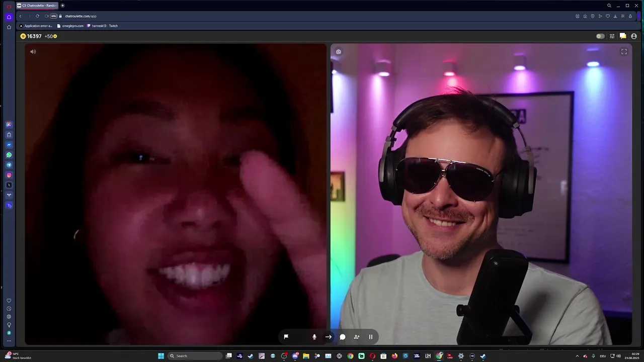The width and height of the screenshot is (644, 362).
Task: Toggle the Opera VPN badge
Action: (53, 16)
